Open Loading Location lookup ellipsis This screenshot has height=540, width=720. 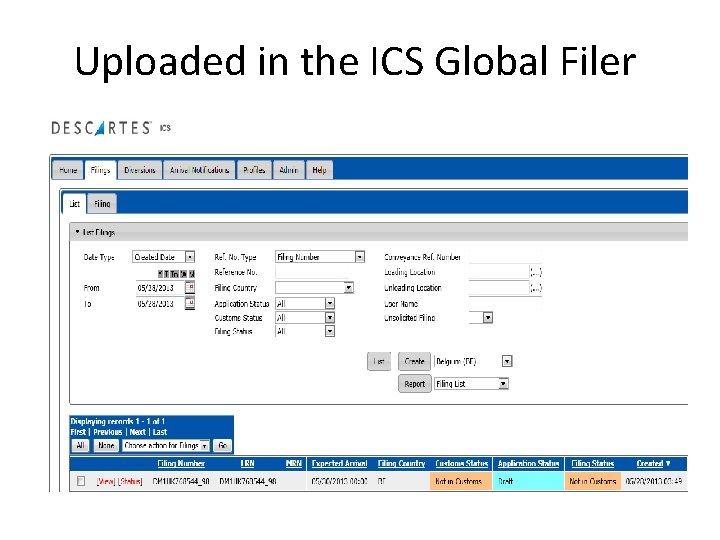pyautogui.click(x=535, y=272)
